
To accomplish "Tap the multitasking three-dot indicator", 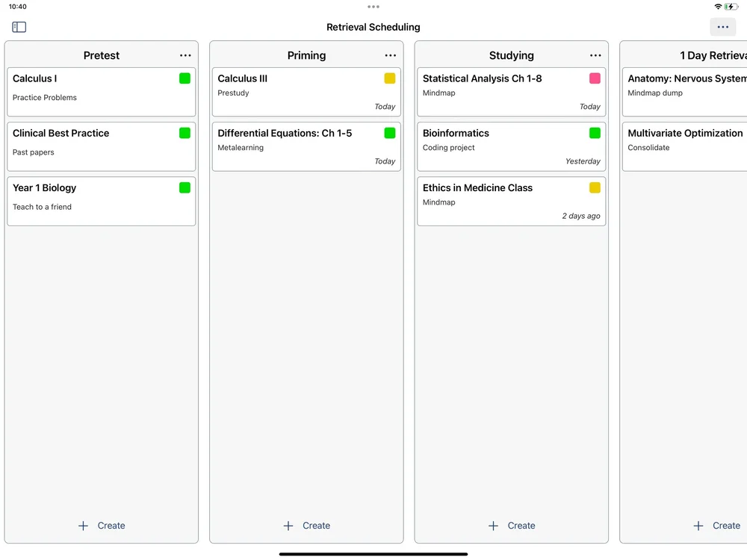I will [x=373, y=7].
